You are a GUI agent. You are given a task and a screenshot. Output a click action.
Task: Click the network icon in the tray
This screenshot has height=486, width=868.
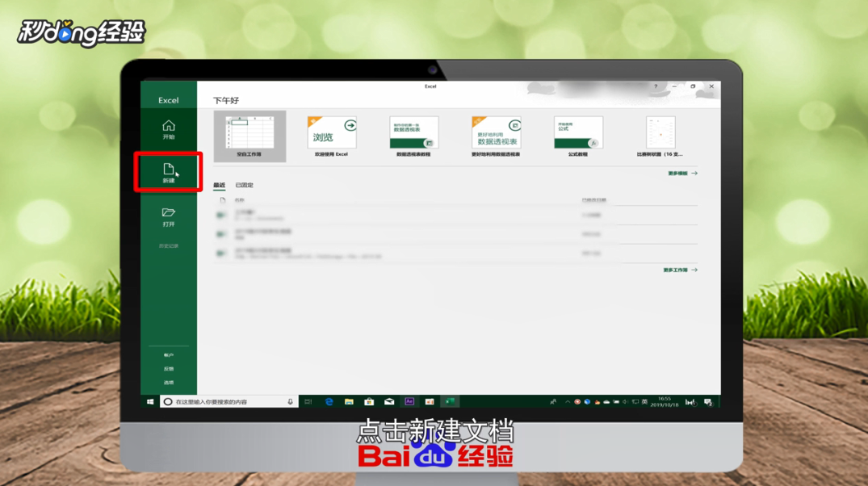635,402
